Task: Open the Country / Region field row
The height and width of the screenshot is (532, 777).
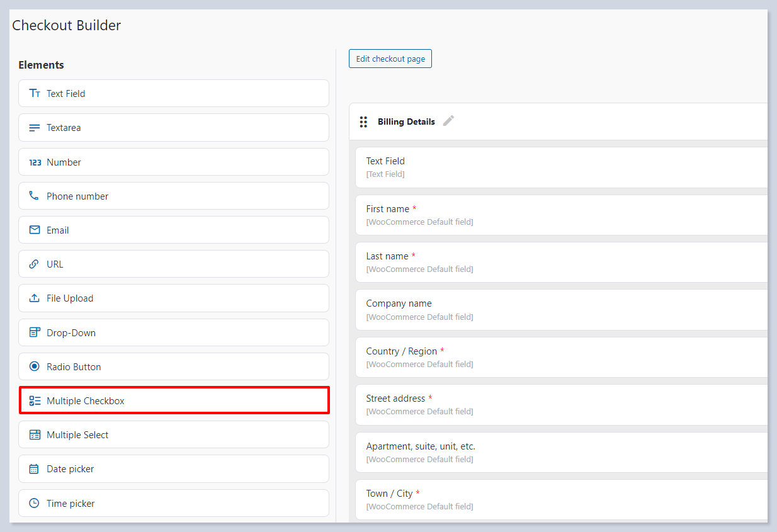Action: point(560,357)
